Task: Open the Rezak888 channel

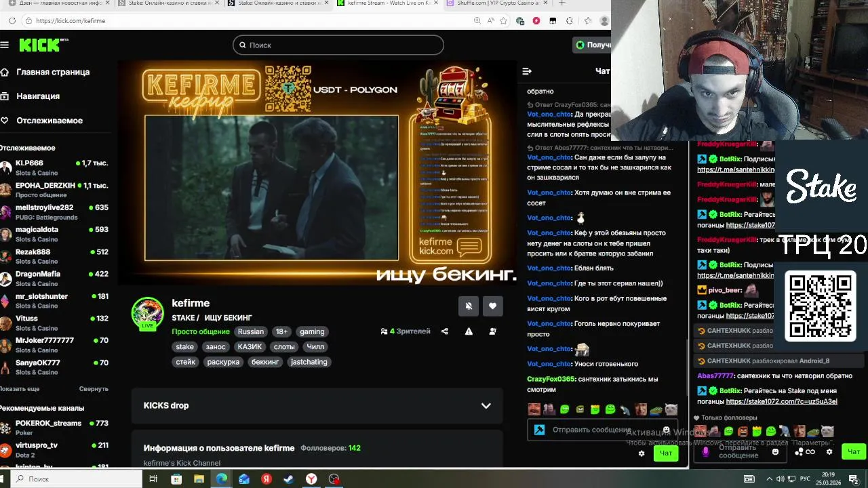Action: [54, 256]
